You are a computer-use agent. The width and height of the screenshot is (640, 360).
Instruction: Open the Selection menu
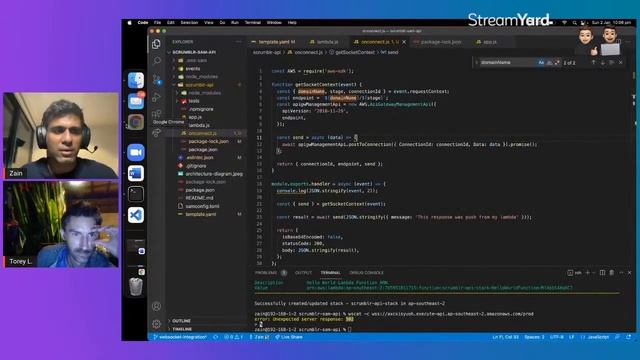(x=189, y=23)
